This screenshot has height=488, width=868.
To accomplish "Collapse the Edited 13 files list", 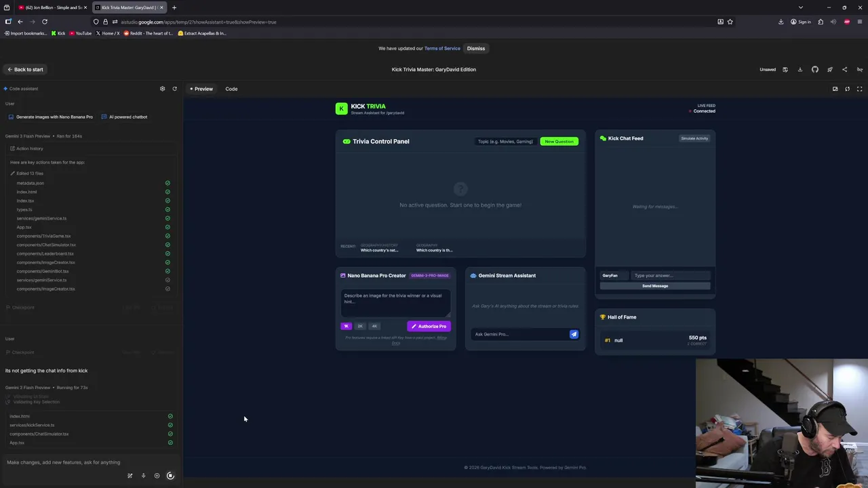I will [x=26, y=174].
